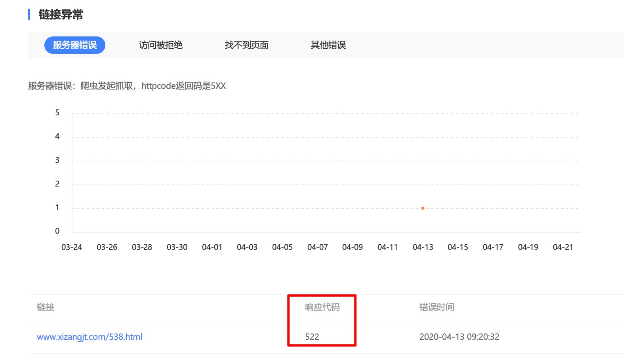Viewport: 644px width, 356px height.
Task: Select the 522 response code value
Action: (x=312, y=337)
